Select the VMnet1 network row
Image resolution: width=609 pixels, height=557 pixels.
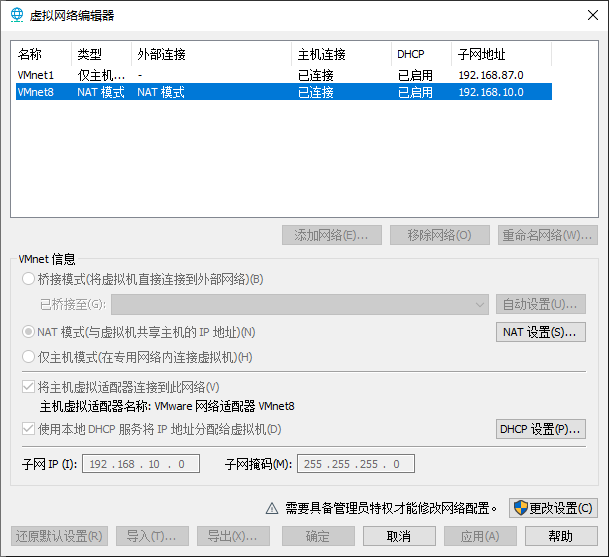(284, 75)
